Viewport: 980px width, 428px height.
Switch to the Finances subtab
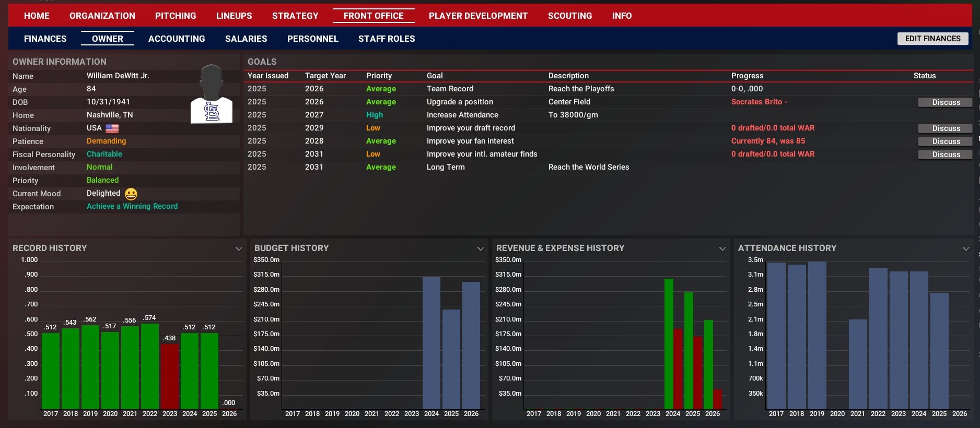[45, 39]
